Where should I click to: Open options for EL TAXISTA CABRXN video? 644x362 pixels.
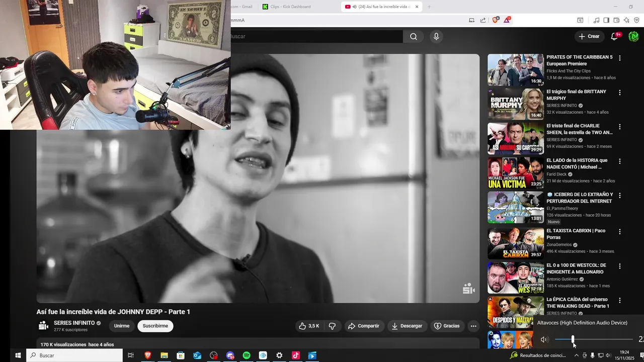620,232
